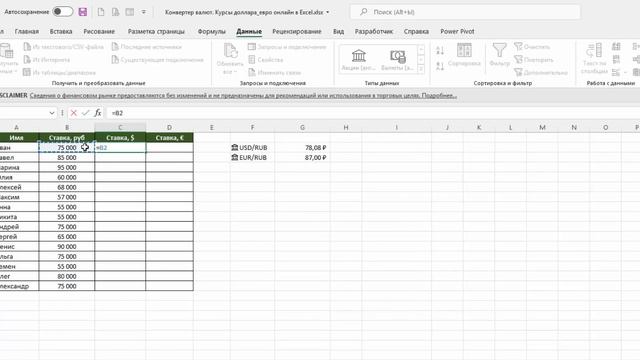Click the financial disclaimer Подробнее link
The image size is (640, 360).
pos(439,96)
